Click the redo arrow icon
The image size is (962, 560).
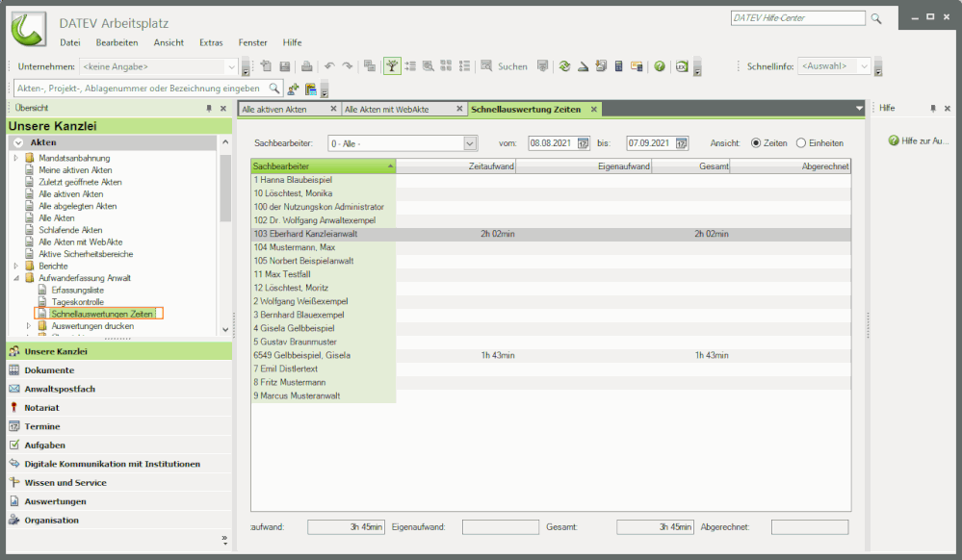(x=348, y=66)
